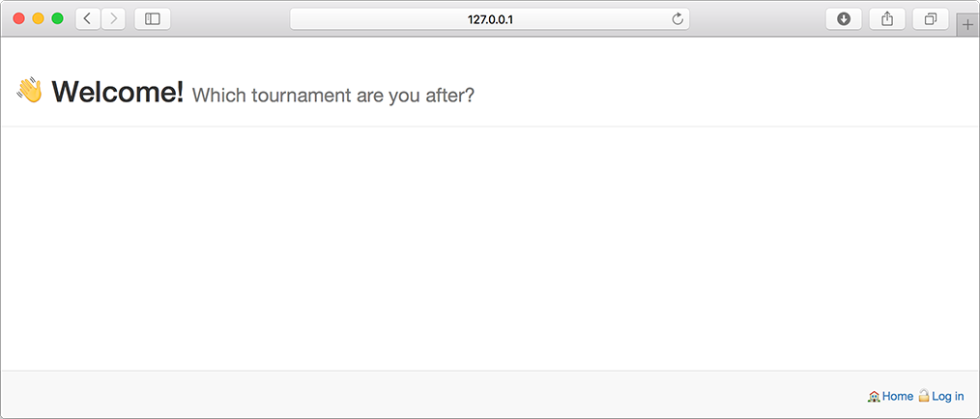The image size is (980, 419).
Task: Go back using the browser back arrow
Action: tap(88, 19)
